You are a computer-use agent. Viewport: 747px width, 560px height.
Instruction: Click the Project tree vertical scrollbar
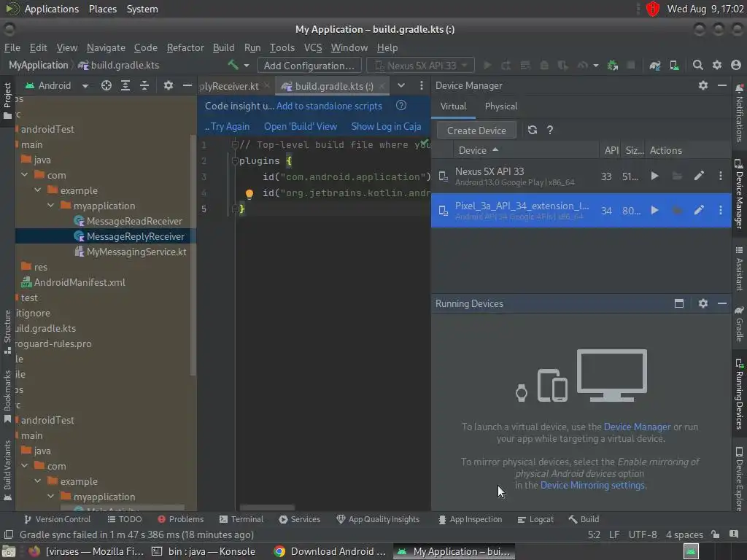193,255
